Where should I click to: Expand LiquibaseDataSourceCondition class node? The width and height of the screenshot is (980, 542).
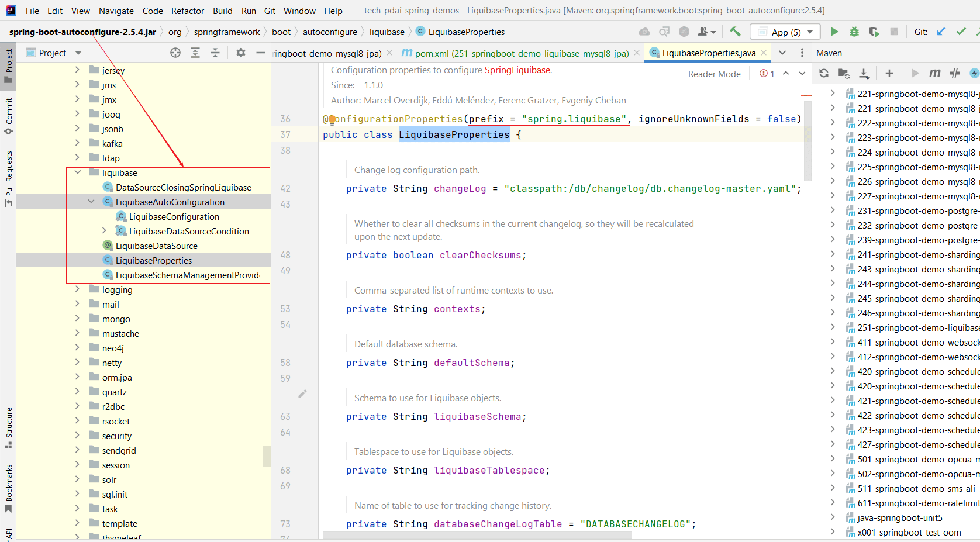(103, 231)
